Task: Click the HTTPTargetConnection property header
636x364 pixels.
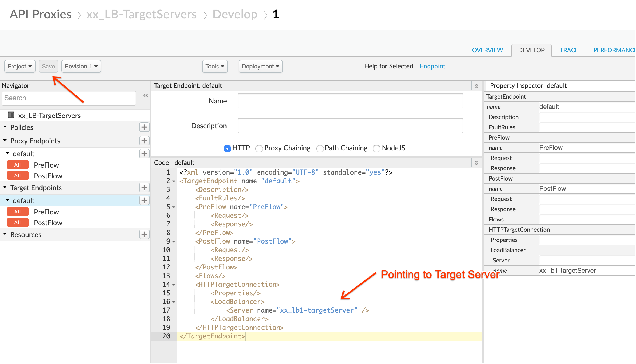Action: pyautogui.click(x=559, y=230)
